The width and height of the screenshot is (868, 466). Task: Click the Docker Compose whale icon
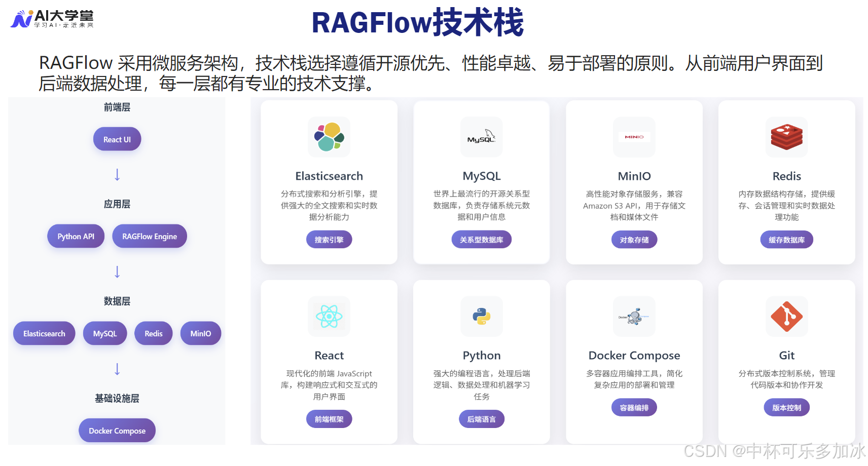tap(634, 317)
